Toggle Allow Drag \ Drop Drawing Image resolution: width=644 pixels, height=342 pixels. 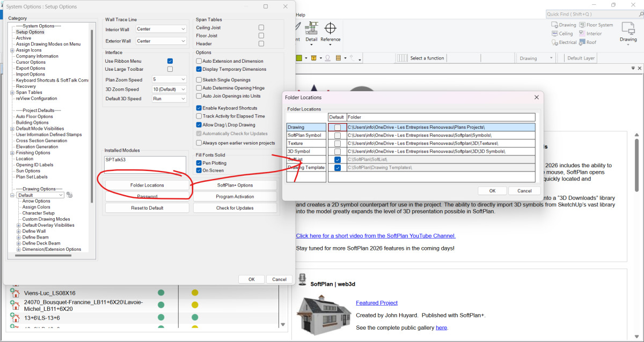click(x=199, y=125)
